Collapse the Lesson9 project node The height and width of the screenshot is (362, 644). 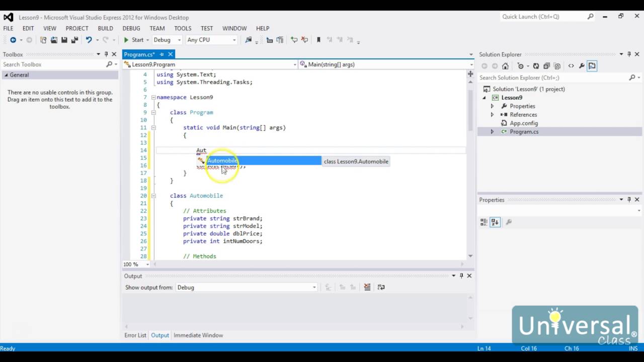(485, 98)
